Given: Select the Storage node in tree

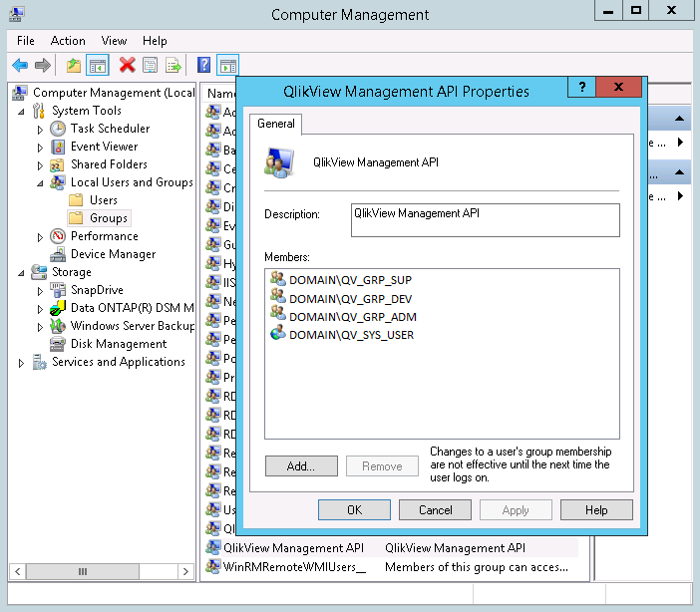Looking at the screenshot, I should click(72, 272).
